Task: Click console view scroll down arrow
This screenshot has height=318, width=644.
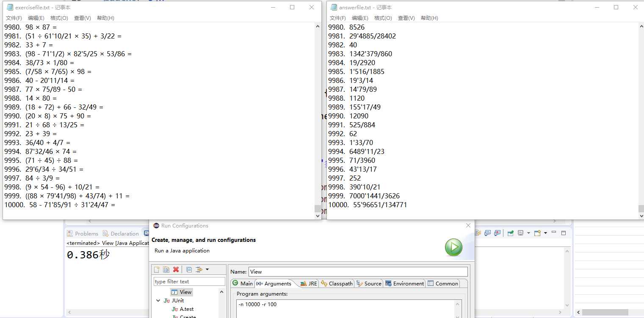Action: click(x=568, y=305)
